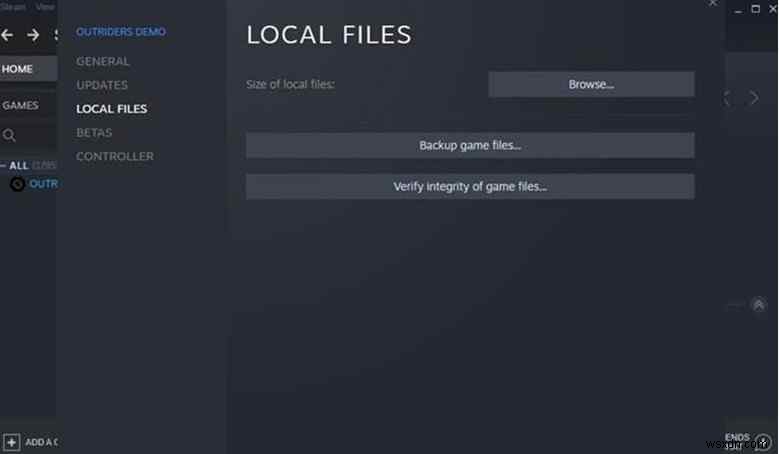Click the Add a Game label
Image resolution: width=779 pixels, height=454 pixels.
tap(41, 442)
